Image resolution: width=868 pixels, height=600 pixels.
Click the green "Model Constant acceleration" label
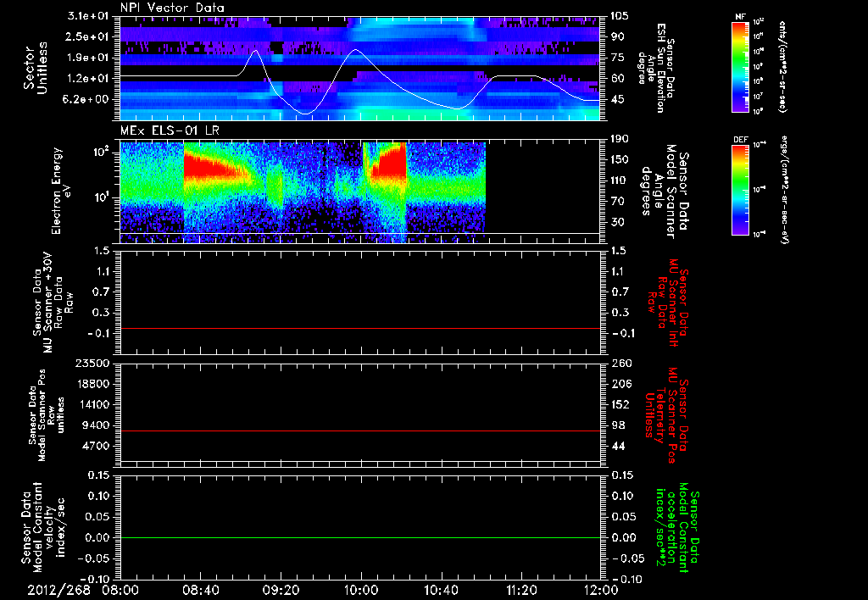click(677, 529)
